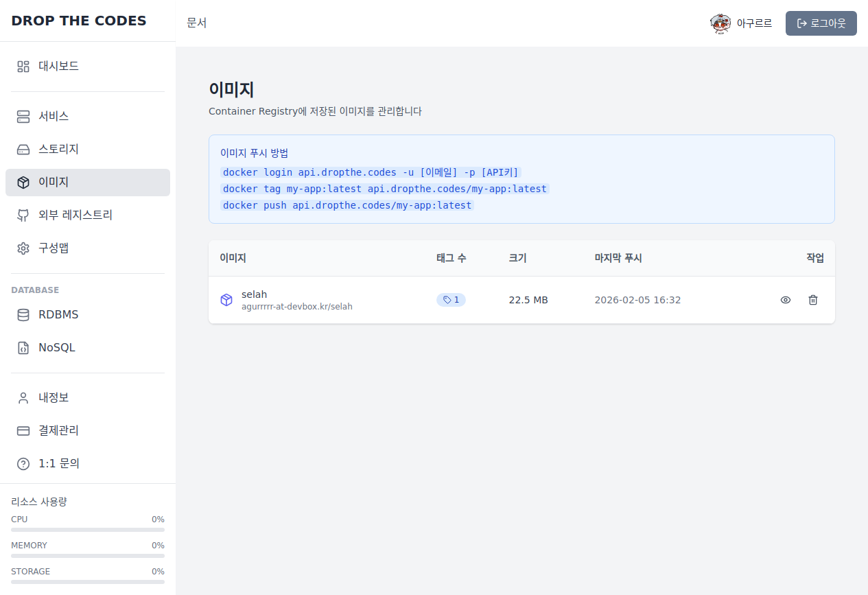Delete the selah image with trash icon

point(813,300)
